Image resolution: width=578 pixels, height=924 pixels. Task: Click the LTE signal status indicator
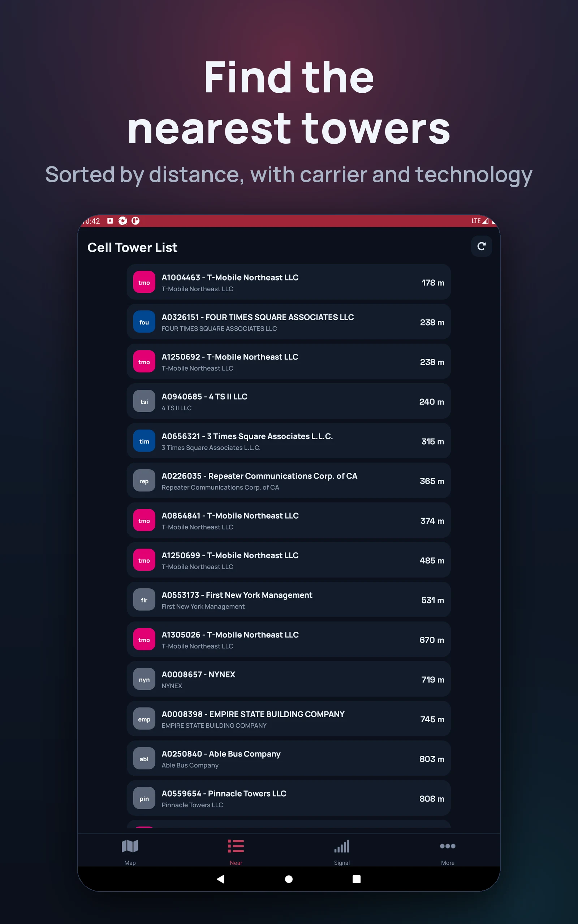click(x=480, y=221)
